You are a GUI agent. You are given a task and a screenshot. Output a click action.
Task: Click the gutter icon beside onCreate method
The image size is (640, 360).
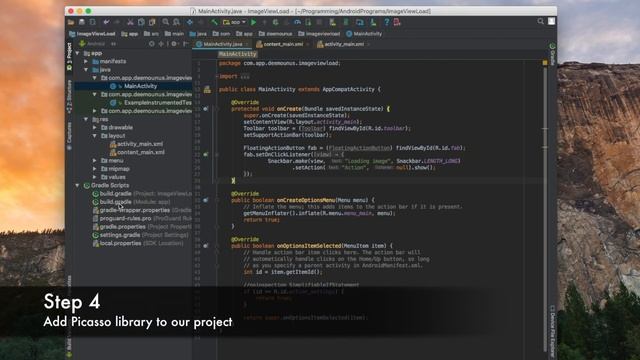click(206, 109)
